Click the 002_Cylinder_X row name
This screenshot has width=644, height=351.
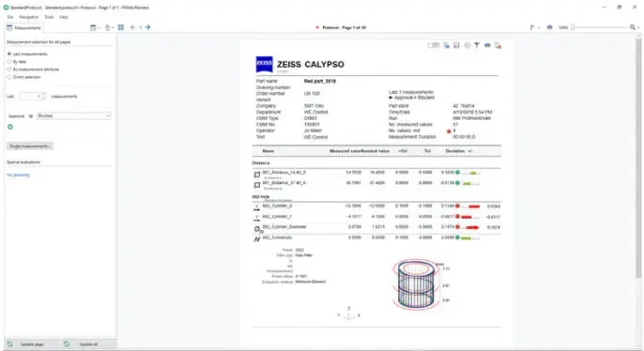pyautogui.click(x=277, y=206)
